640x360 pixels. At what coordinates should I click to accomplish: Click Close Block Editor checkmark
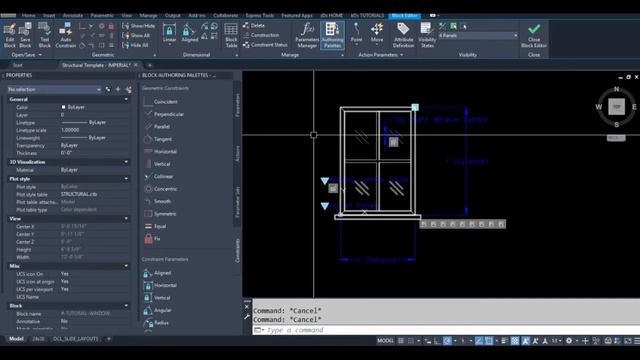533,35
